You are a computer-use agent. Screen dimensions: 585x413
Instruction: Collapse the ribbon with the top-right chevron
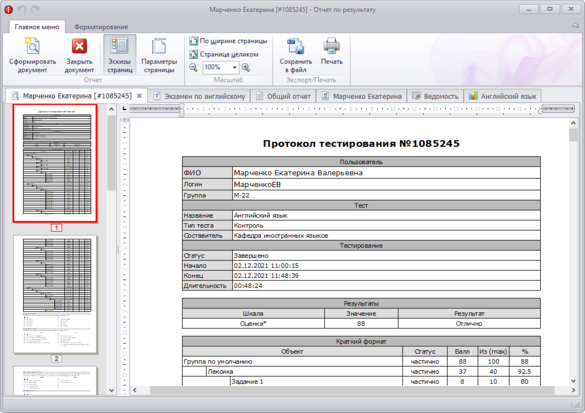pos(575,26)
